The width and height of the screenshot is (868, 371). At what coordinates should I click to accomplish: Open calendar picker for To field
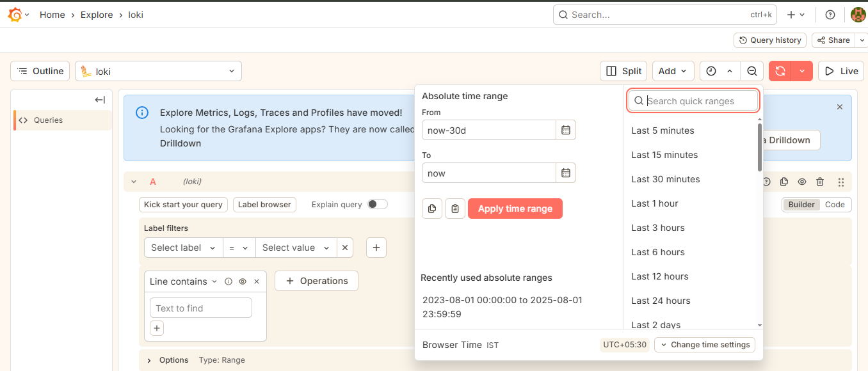566,173
